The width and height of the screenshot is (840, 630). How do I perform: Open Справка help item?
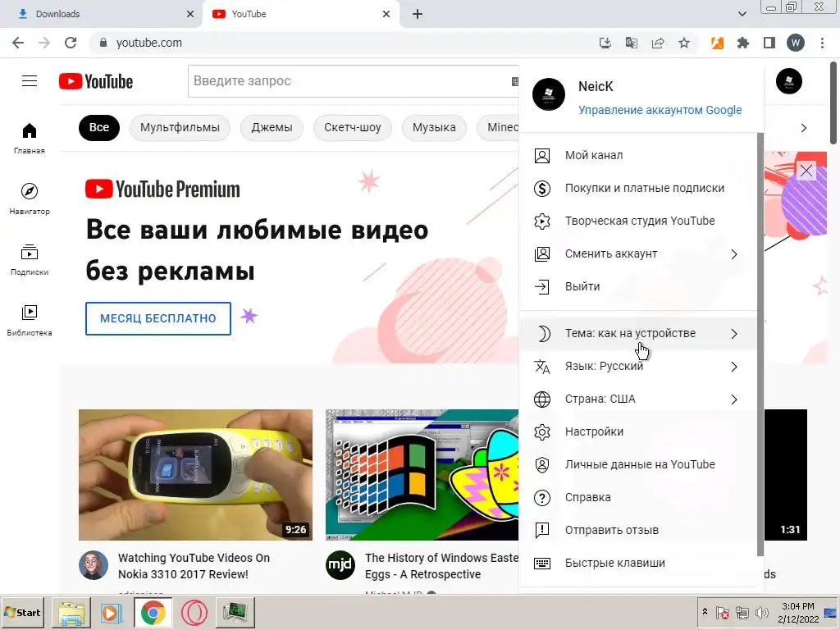pos(637,497)
